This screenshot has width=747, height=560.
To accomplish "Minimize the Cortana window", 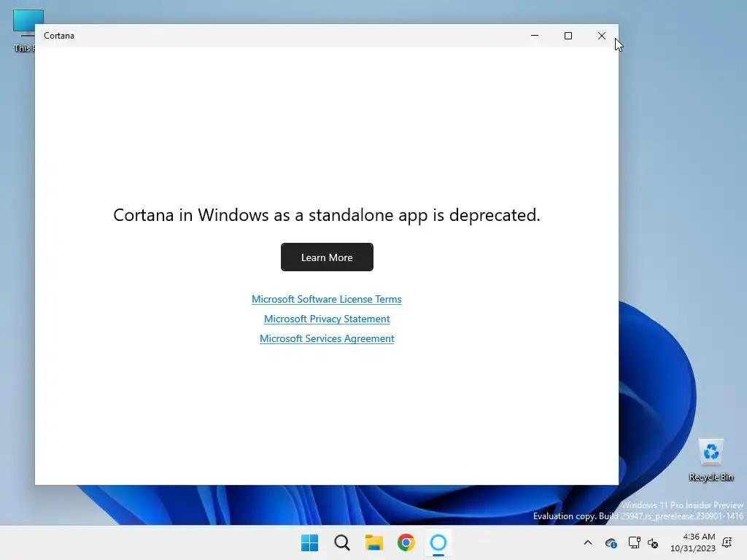I will tap(535, 36).
